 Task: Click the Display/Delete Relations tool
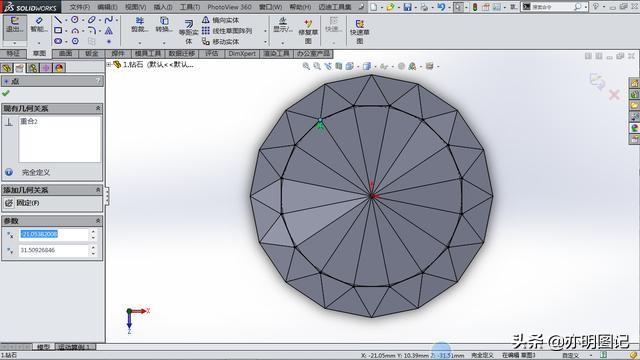coord(283,25)
